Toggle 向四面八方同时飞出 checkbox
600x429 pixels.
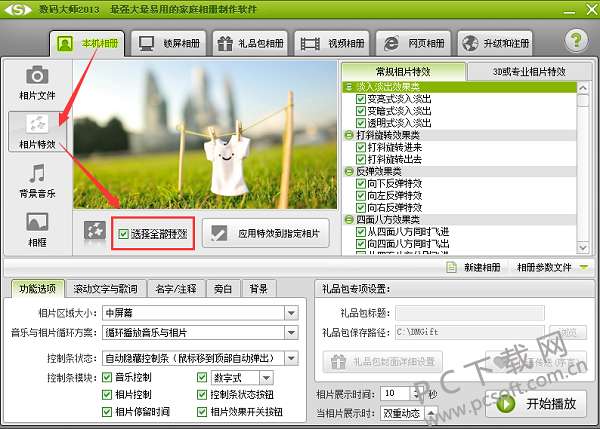click(x=360, y=244)
